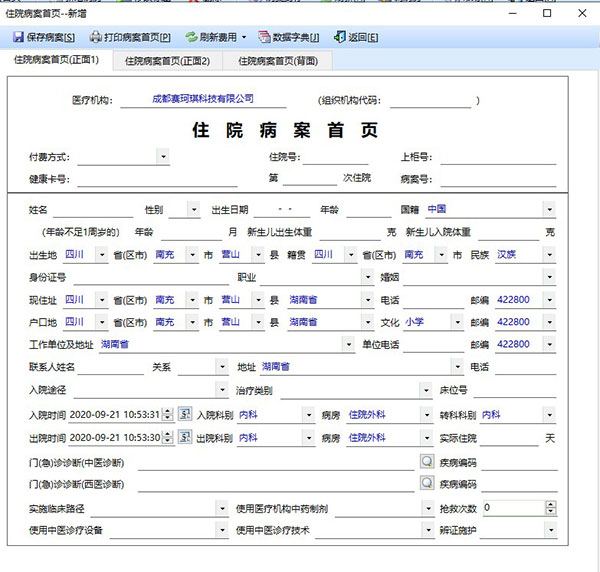
Task: Click search icon for 中医诊断 diagnosis
Action: (426, 462)
